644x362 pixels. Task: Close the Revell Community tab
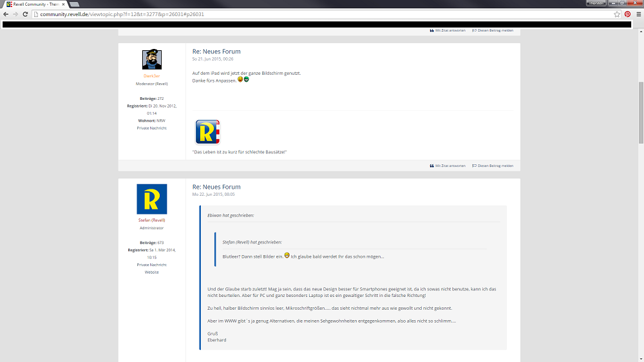click(x=63, y=4)
